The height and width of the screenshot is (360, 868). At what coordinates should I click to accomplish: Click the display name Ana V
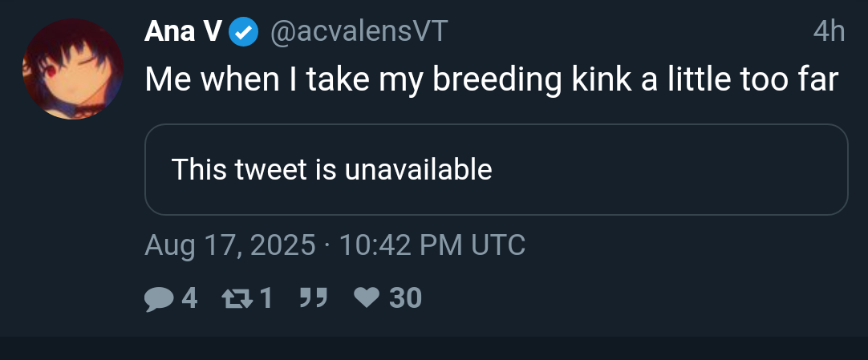tap(184, 32)
